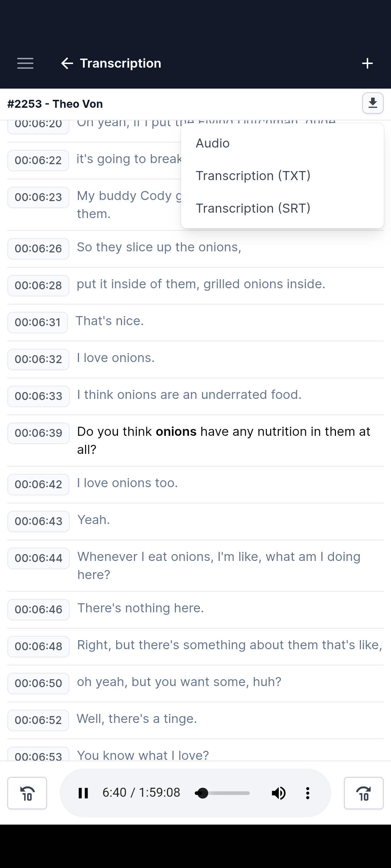Select Transcription (SRT) download option
This screenshot has height=868, width=391.
click(253, 208)
